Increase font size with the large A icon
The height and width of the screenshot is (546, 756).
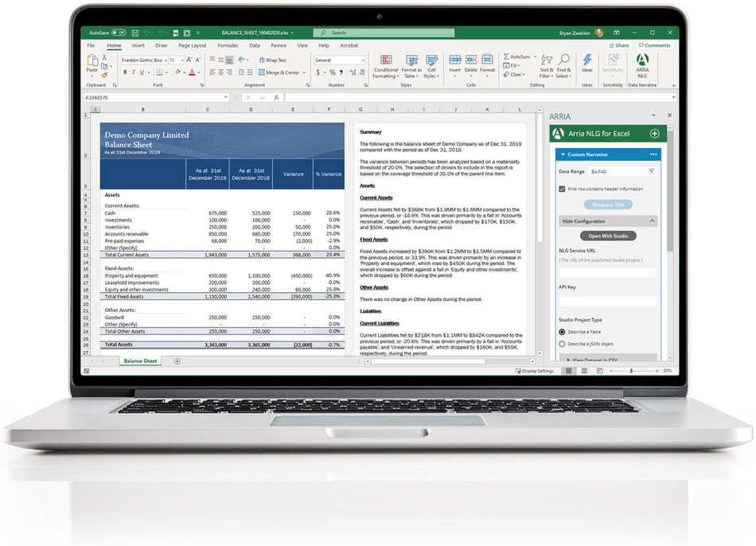(189, 60)
